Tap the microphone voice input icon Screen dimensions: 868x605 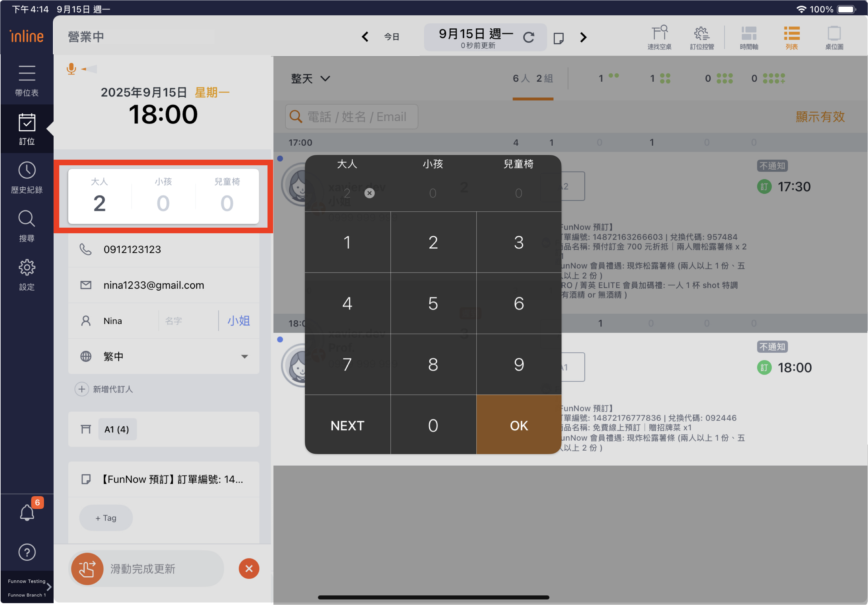click(x=71, y=69)
